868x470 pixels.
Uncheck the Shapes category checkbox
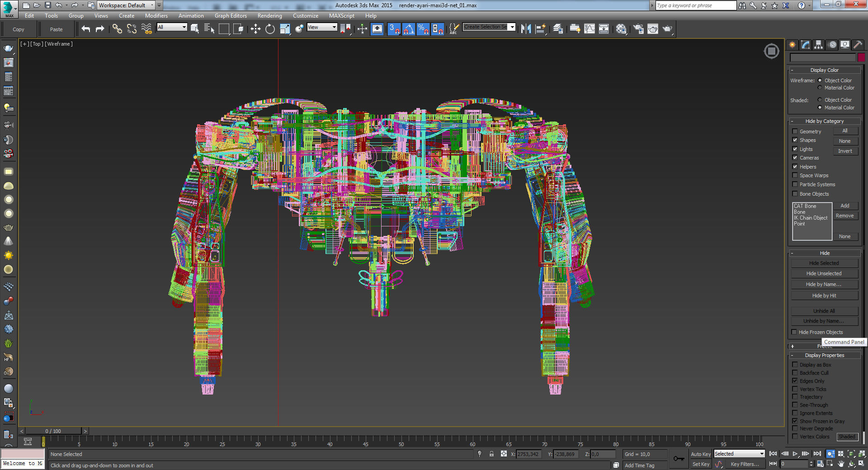tap(795, 140)
